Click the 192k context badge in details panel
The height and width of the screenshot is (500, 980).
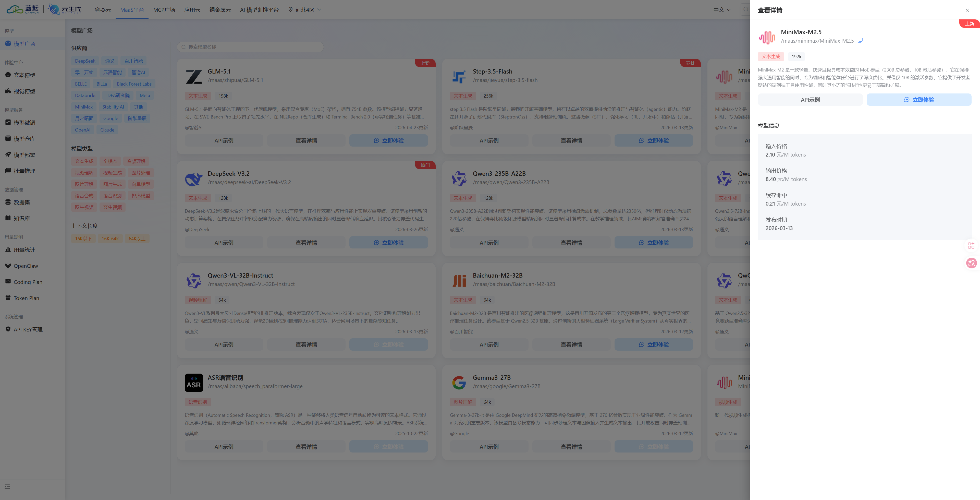pos(796,56)
